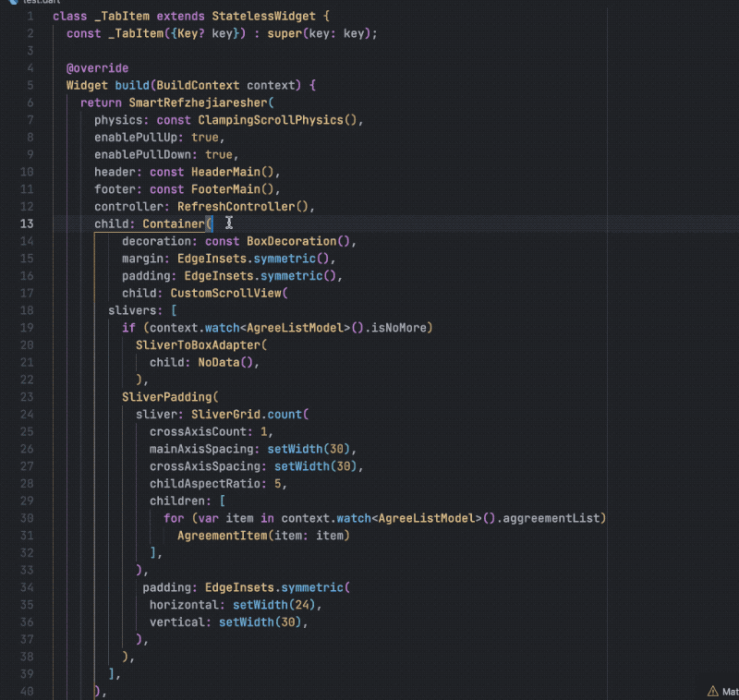Click "NoData" on line 21

(219, 363)
